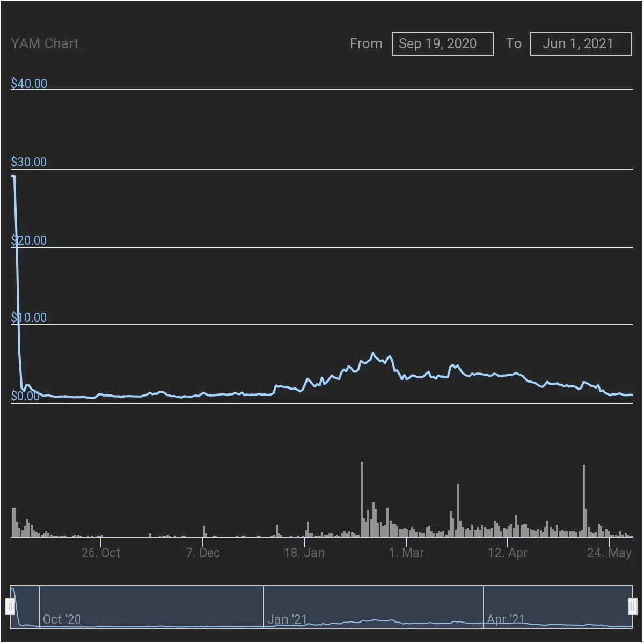Click the tall volume spike in mid-May
The height and width of the screenshot is (644, 644).
(584, 501)
